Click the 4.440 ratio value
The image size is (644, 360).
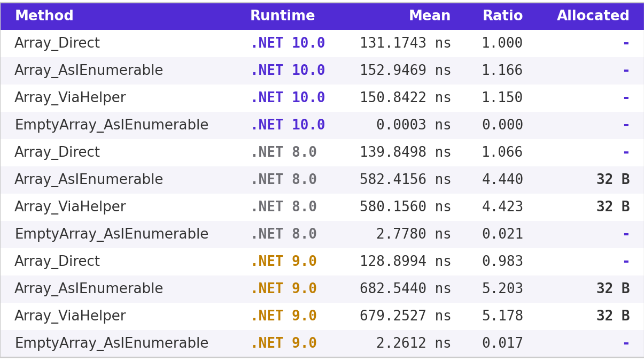click(x=502, y=180)
